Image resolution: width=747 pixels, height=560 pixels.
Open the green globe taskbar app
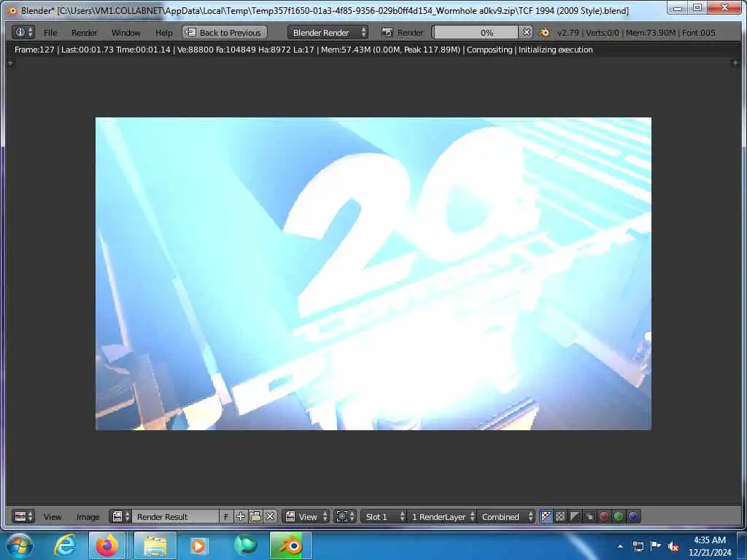click(x=246, y=545)
